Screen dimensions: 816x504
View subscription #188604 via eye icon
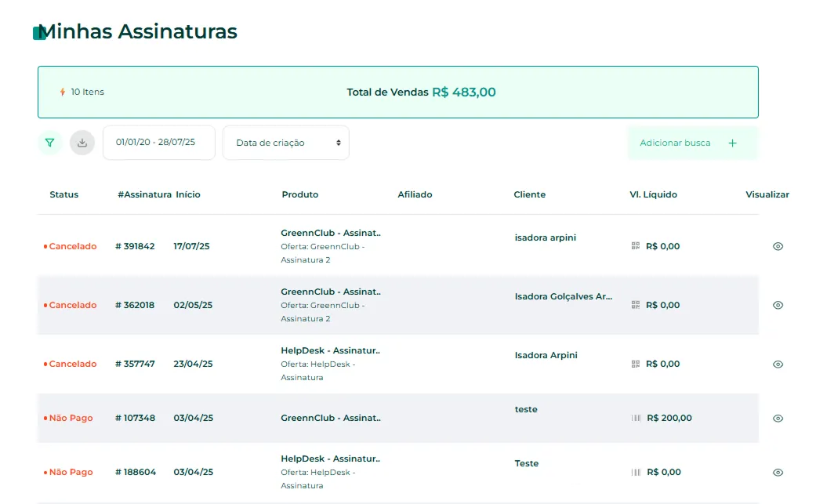(778, 473)
